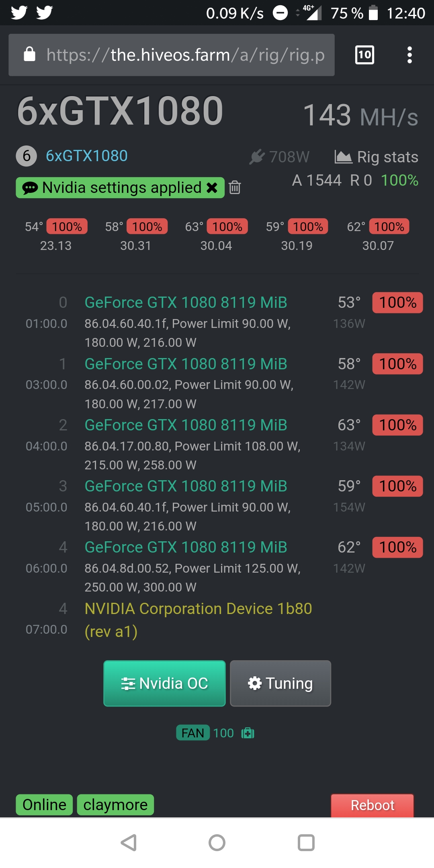Screen dimensions: 434x868
Task: Click the power plug 708W icon
Action: [257, 157]
